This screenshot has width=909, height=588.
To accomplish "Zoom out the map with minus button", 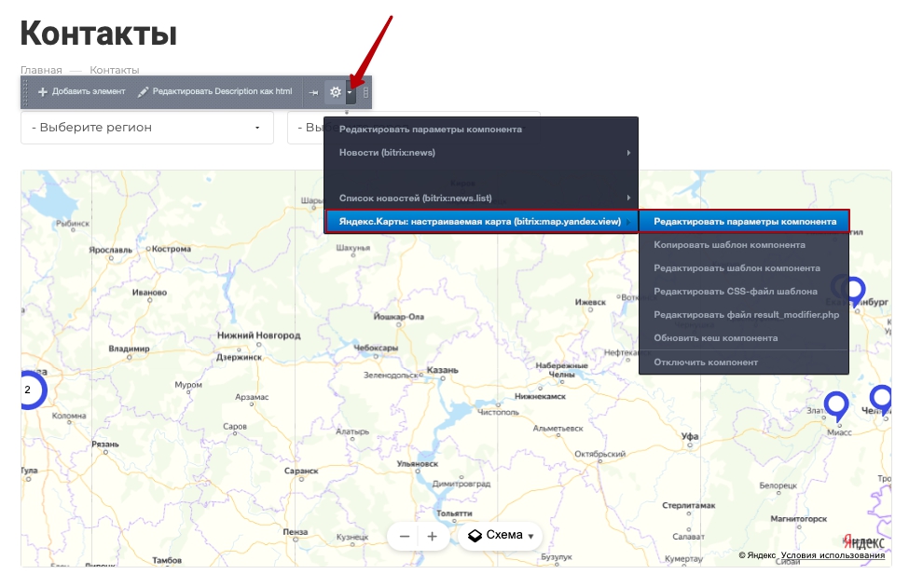I will pos(405,537).
